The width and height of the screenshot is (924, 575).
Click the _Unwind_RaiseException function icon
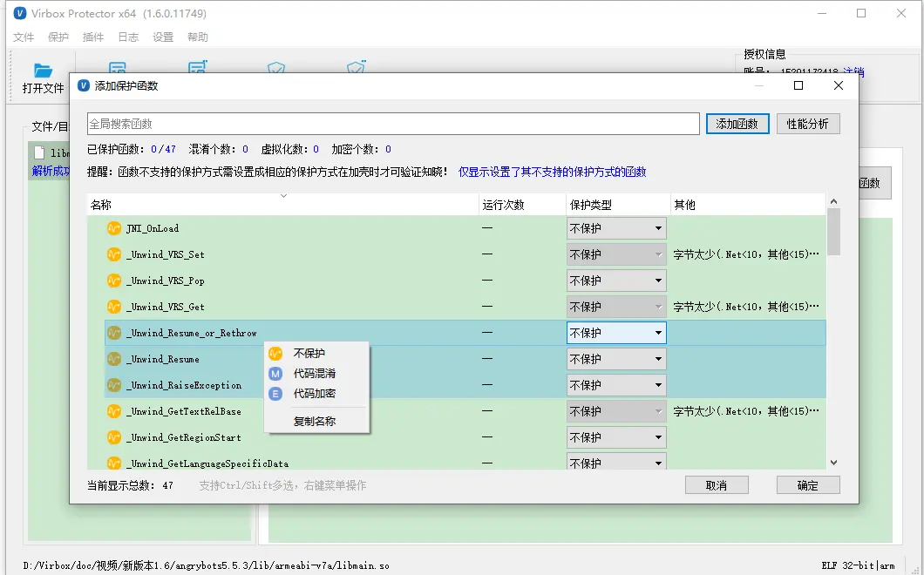click(113, 385)
